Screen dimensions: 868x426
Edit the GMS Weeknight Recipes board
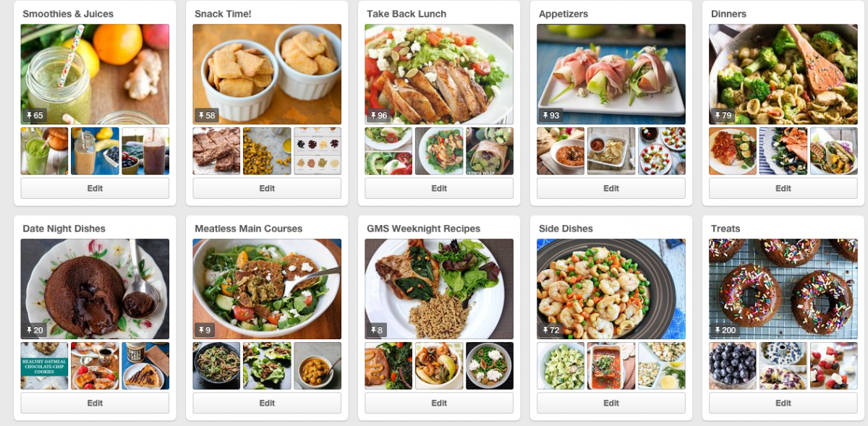(x=439, y=403)
